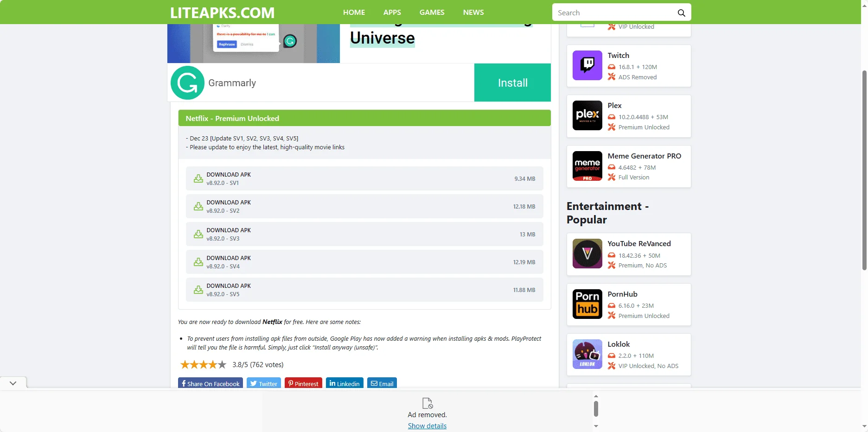Click the 11.88 MB size text
Viewport: 868px width, 432px height.
point(524,290)
